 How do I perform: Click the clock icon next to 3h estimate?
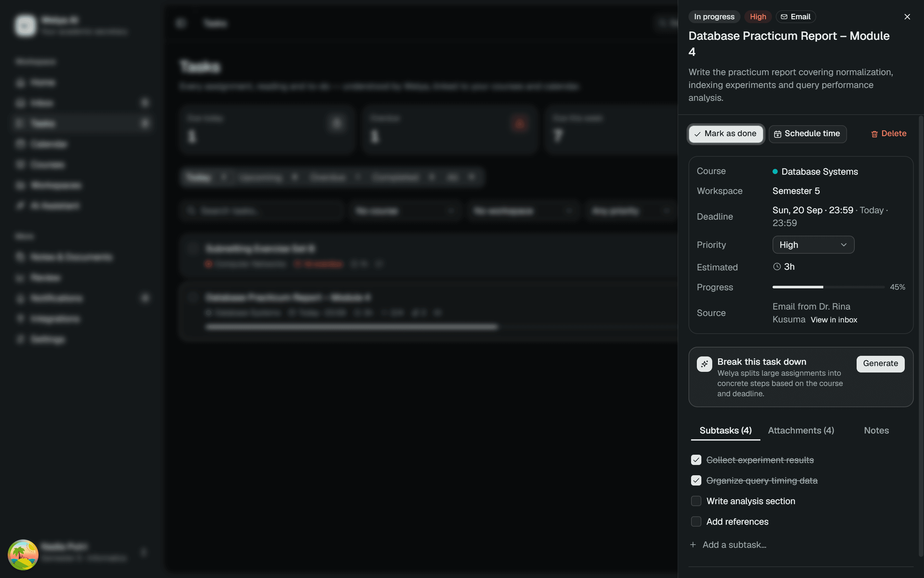[x=777, y=267]
